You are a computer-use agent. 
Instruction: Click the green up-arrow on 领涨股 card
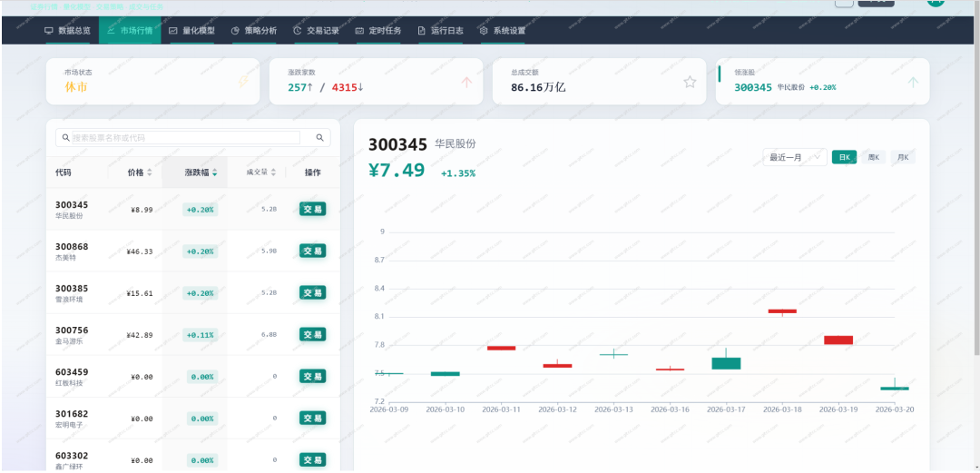pos(913,82)
